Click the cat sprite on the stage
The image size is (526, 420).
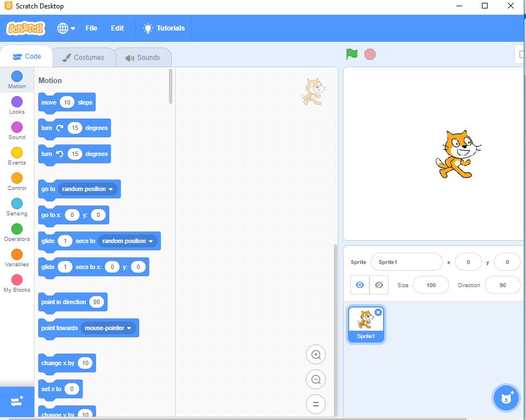click(x=458, y=154)
